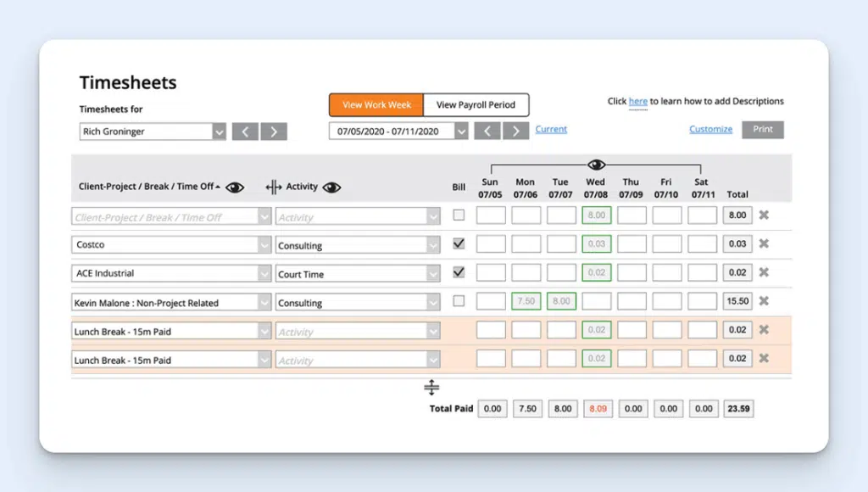
Task: Go to previous employee with left arrow
Action: 245,131
